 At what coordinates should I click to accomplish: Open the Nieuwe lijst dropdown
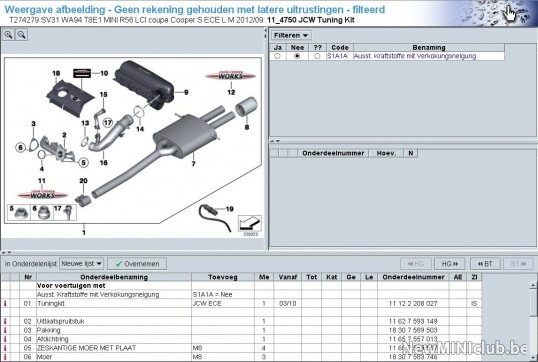pyautogui.click(x=81, y=264)
